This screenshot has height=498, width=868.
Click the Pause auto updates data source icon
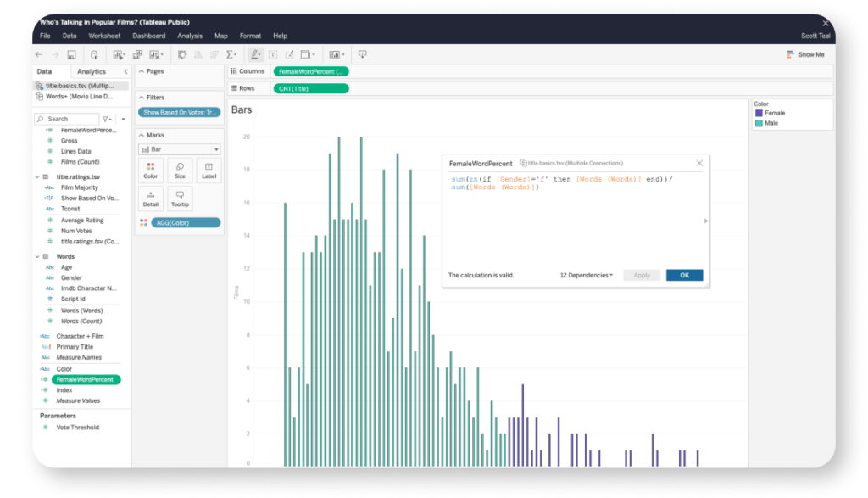click(x=94, y=54)
